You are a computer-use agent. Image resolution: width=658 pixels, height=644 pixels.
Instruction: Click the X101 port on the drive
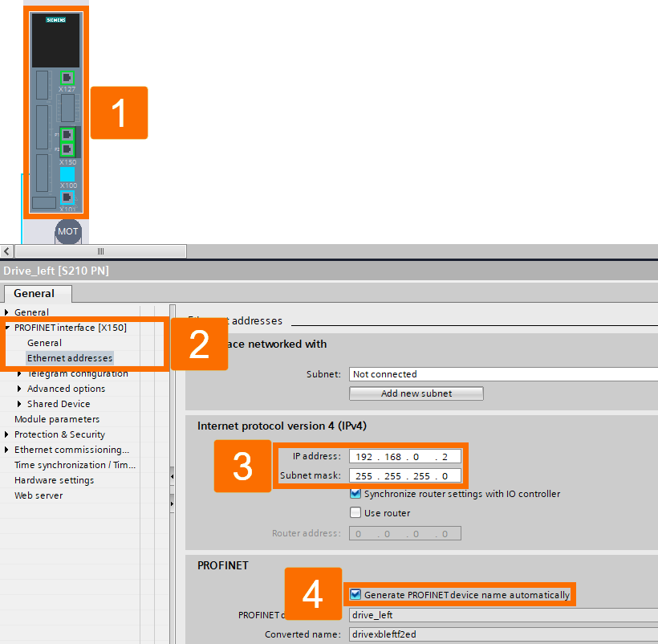coord(67,197)
